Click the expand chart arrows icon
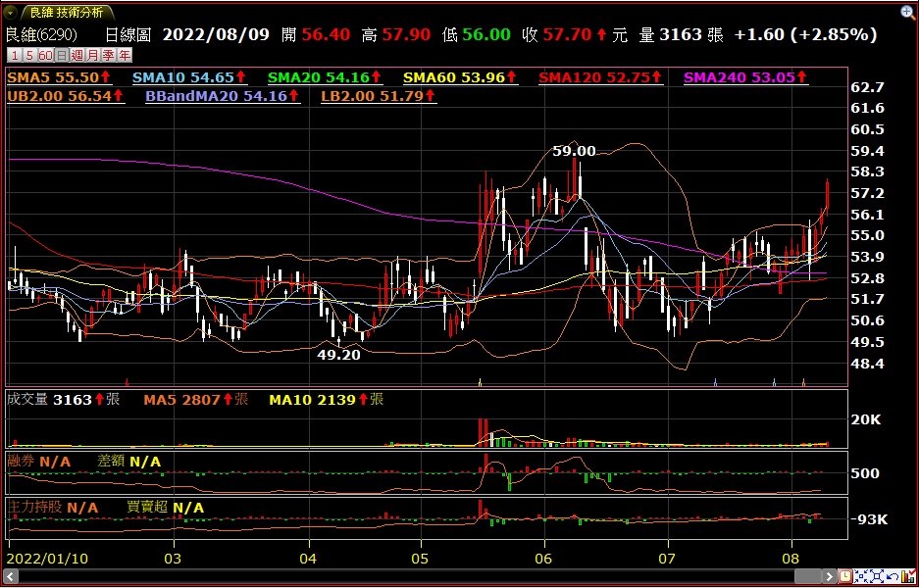The width and height of the screenshot is (919, 588). click(x=877, y=576)
